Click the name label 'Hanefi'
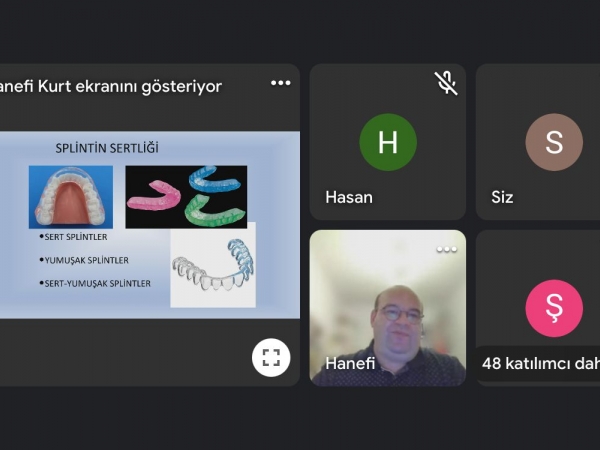The width and height of the screenshot is (600, 450). pos(350,364)
